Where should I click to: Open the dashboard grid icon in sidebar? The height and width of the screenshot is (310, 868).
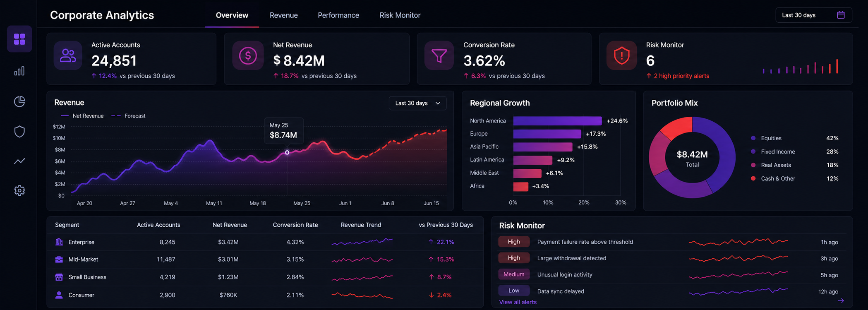coord(19,39)
